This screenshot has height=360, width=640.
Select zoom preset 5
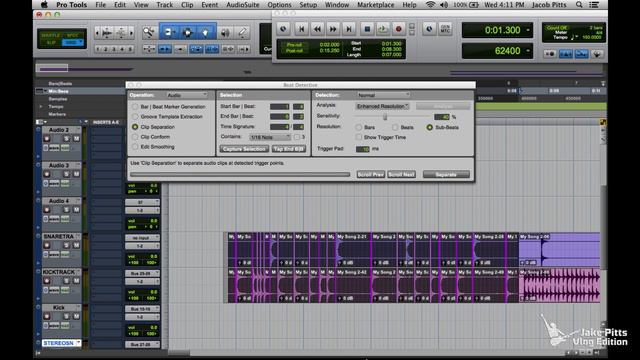coord(130,49)
